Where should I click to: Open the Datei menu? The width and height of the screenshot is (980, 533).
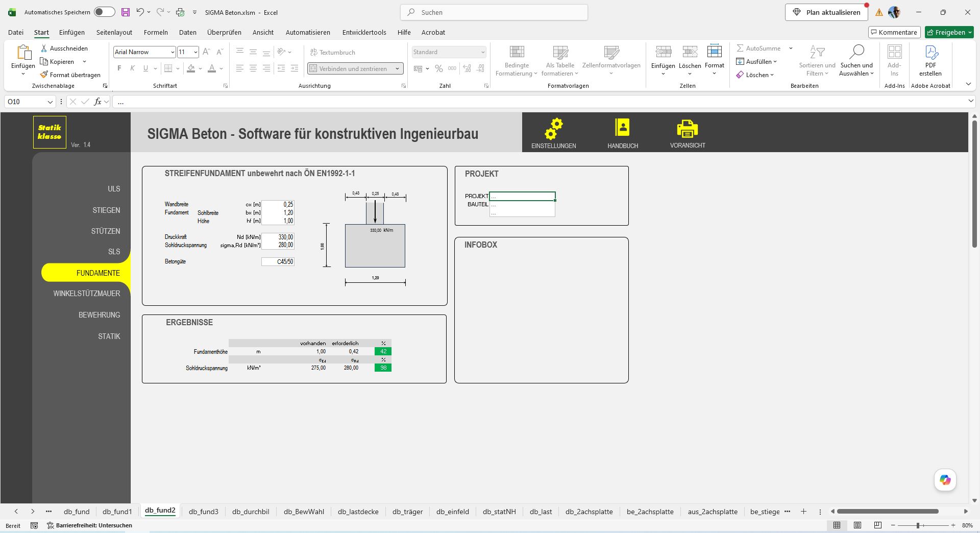coord(16,32)
